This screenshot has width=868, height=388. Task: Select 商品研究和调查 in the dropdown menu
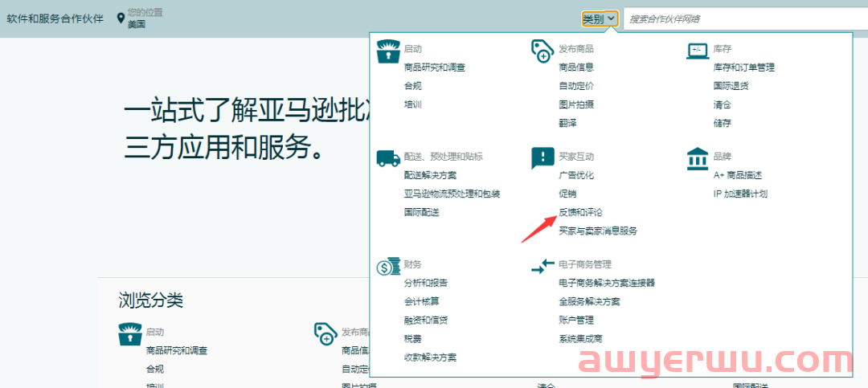[435, 67]
